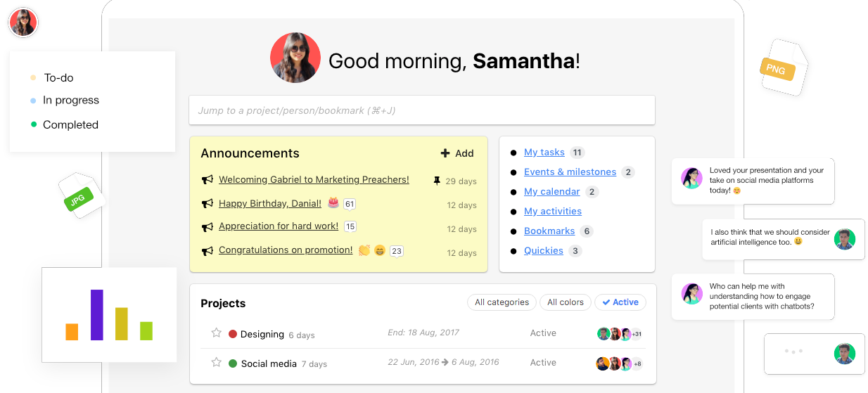Open the All categories filter
Viewport: 868px width, 393px height.
(x=502, y=302)
